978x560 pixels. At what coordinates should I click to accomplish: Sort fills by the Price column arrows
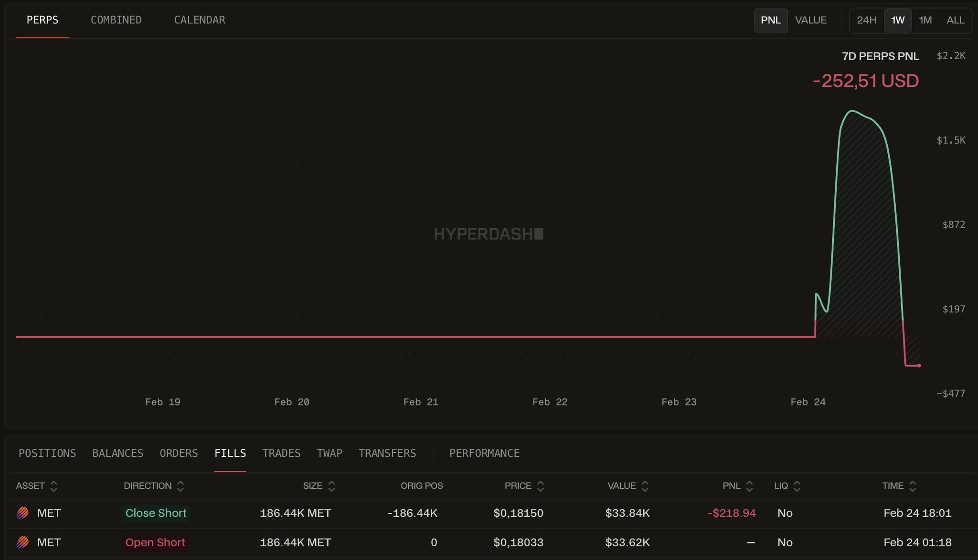pos(541,486)
